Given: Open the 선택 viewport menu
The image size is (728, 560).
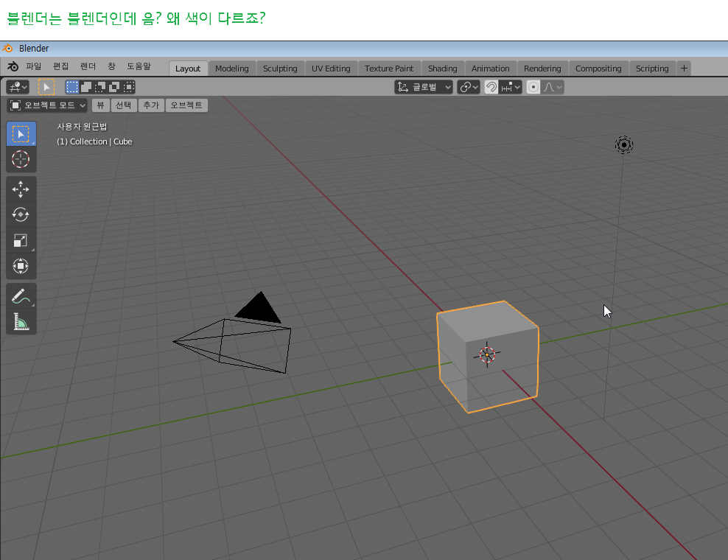Looking at the screenshot, I should tap(124, 105).
